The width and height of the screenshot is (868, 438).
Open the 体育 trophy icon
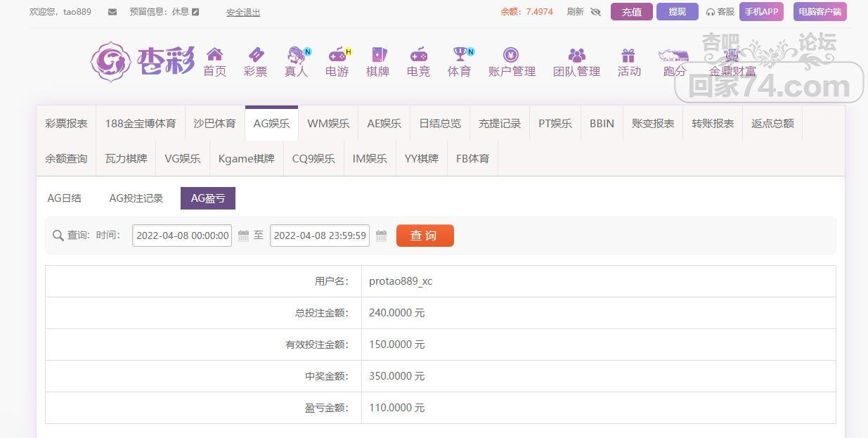[460, 55]
